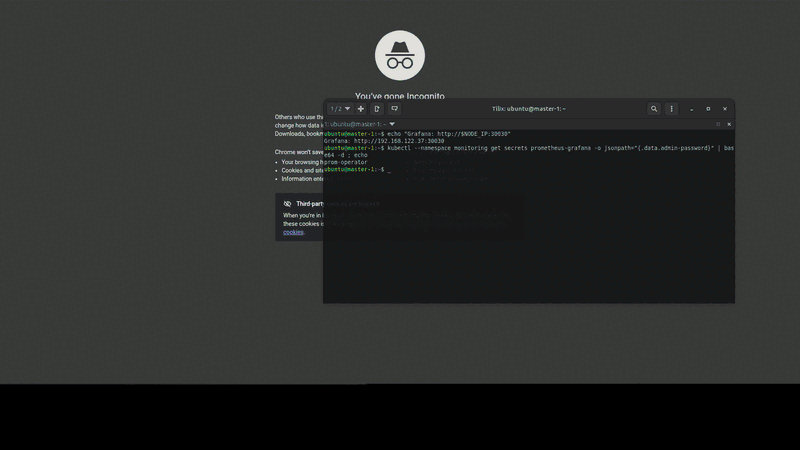Maximize the terminal pane in Tilix
This screenshot has width=800, height=450.
click(x=718, y=124)
